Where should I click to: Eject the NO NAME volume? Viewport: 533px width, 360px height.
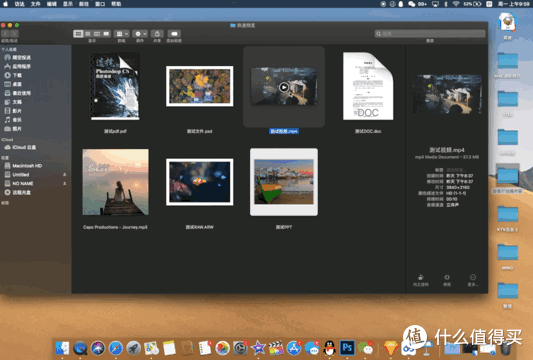click(65, 183)
